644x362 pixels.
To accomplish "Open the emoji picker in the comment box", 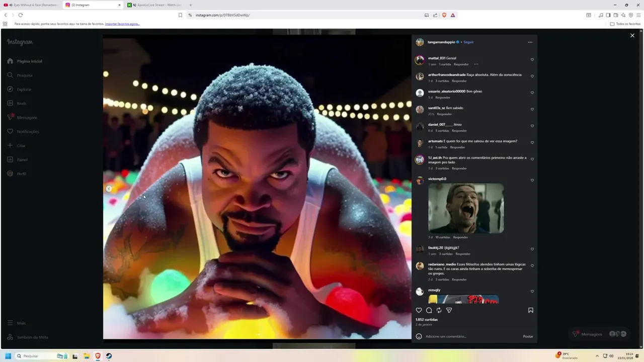I will [419, 336].
